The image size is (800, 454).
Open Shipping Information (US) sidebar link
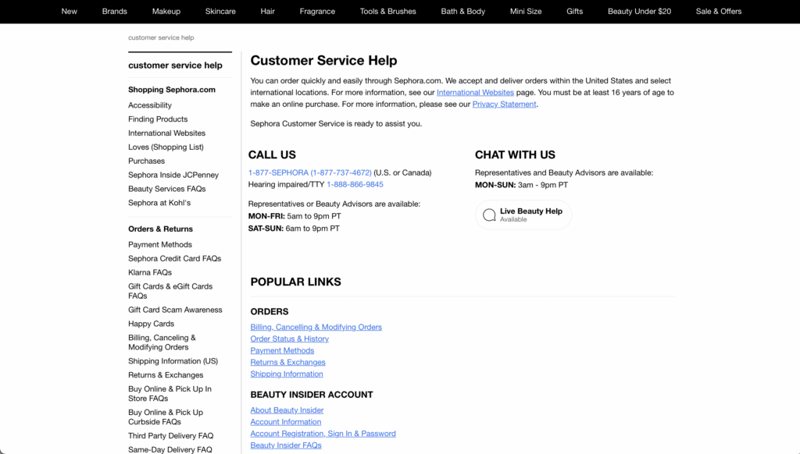point(173,361)
